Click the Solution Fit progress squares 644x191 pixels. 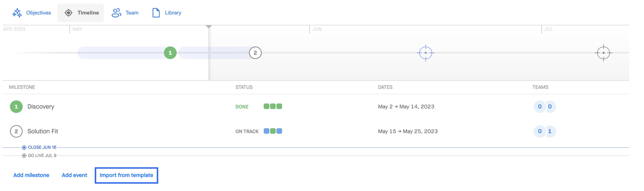pyautogui.click(x=273, y=131)
